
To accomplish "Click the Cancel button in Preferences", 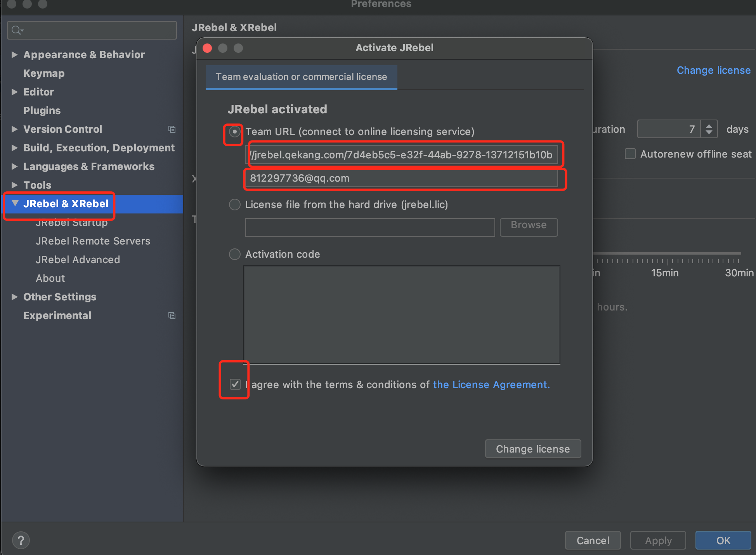I will tap(593, 540).
